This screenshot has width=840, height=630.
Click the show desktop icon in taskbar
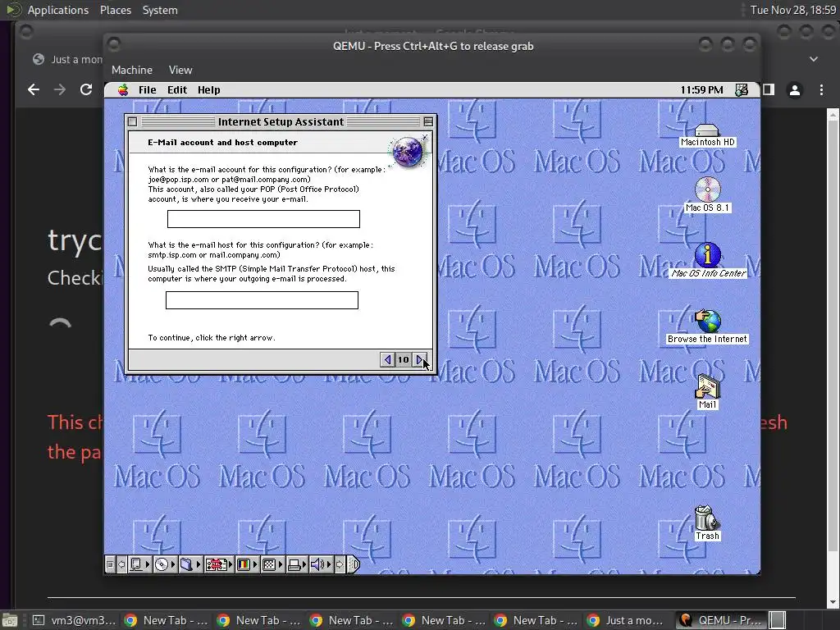pos(10,620)
